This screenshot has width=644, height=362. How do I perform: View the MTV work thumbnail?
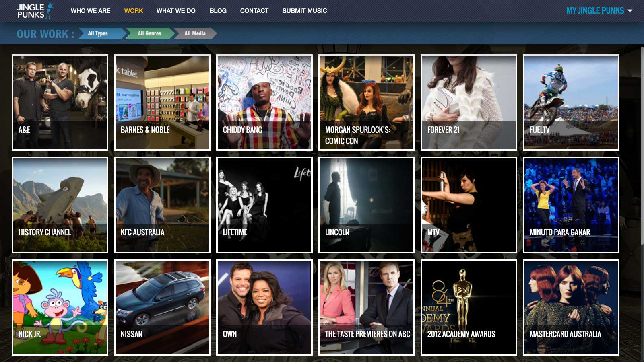(x=469, y=205)
